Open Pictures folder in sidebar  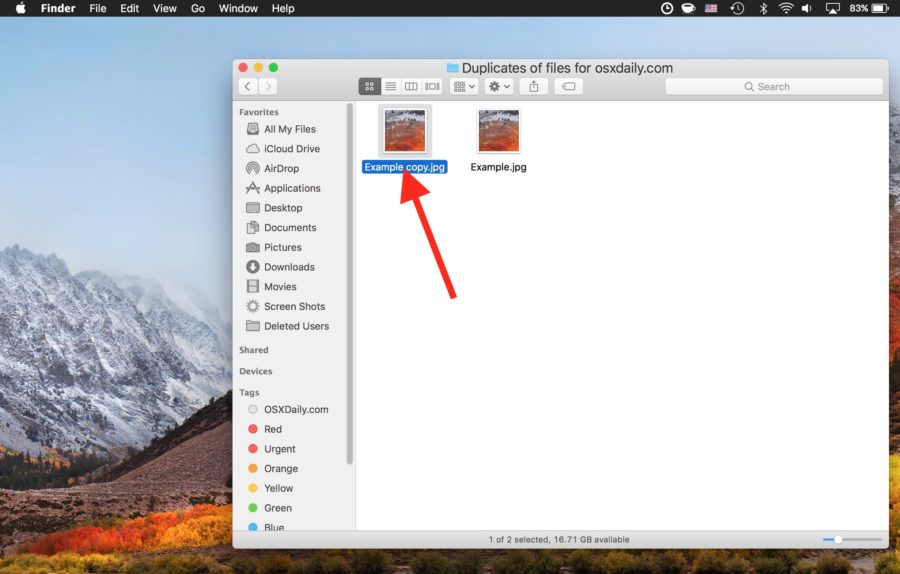(282, 247)
